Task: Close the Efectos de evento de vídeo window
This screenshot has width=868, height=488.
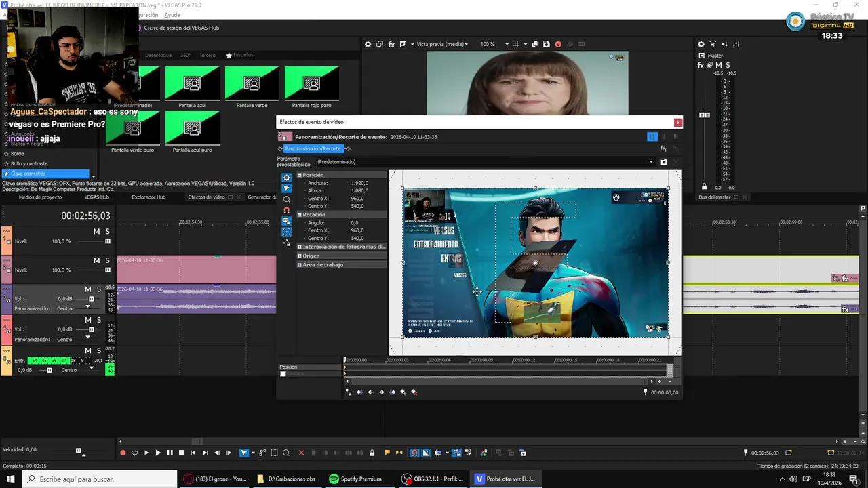Action: tap(677, 122)
